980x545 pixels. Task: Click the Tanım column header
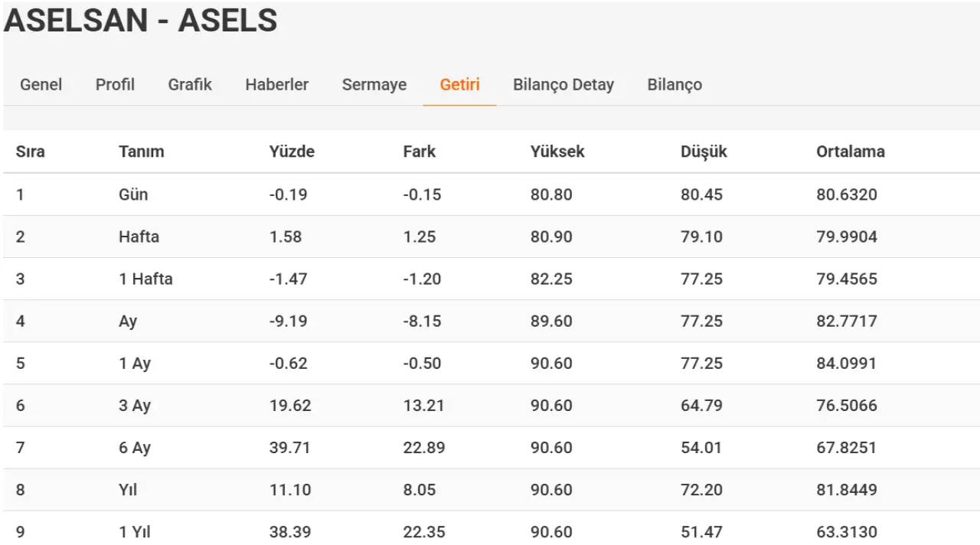(142, 152)
